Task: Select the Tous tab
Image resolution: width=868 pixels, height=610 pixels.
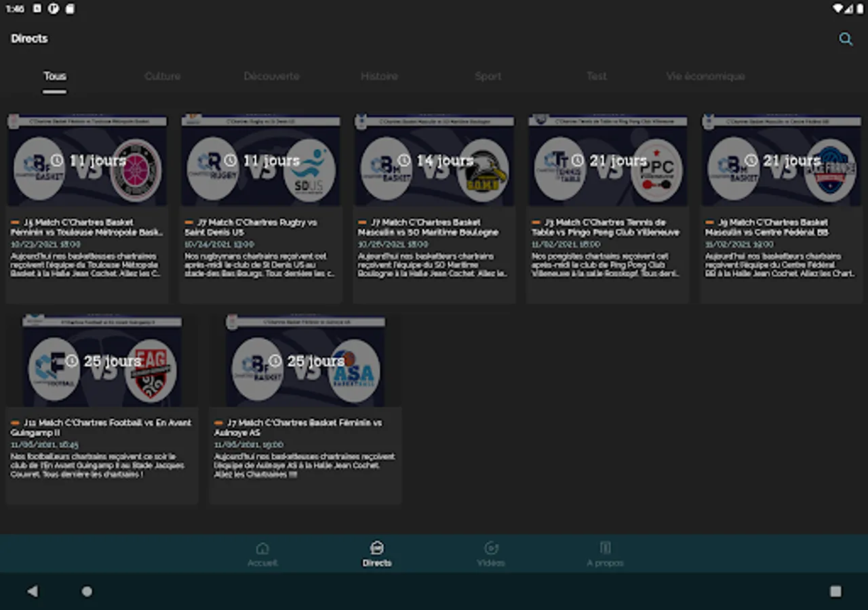Action: tap(55, 76)
